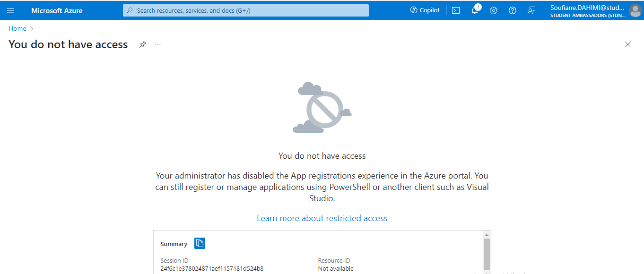Click the Summary heading text
Image resolution: width=644 pixels, height=274 pixels.
coord(174,244)
